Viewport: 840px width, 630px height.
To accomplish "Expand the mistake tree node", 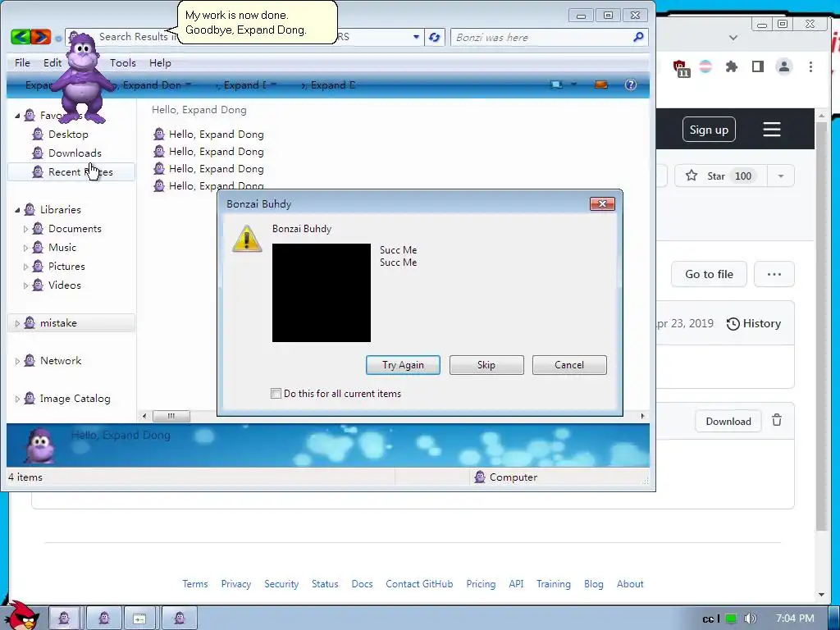I will tap(17, 323).
